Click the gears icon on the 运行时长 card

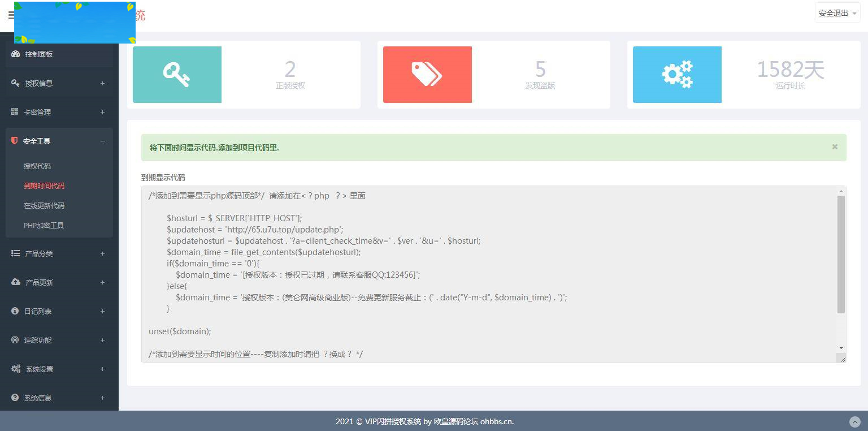(x=677, y=74)
